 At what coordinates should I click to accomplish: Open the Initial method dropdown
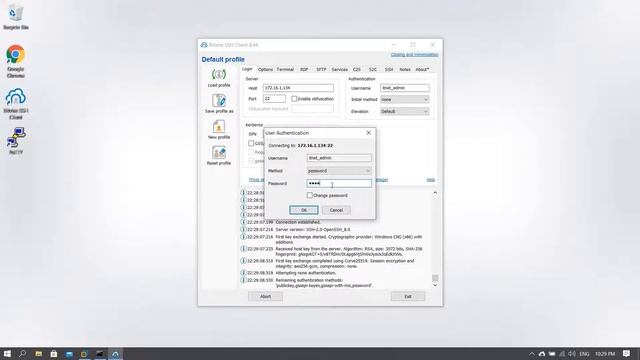[x=404, y=100]
